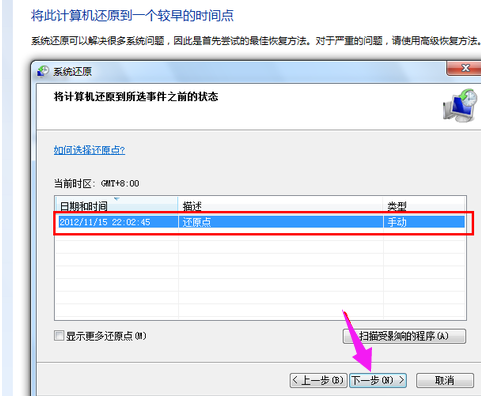Proceed with the 下一步 button
The height and width of the screenshot is (396, 482).
[x=378, y=380]
